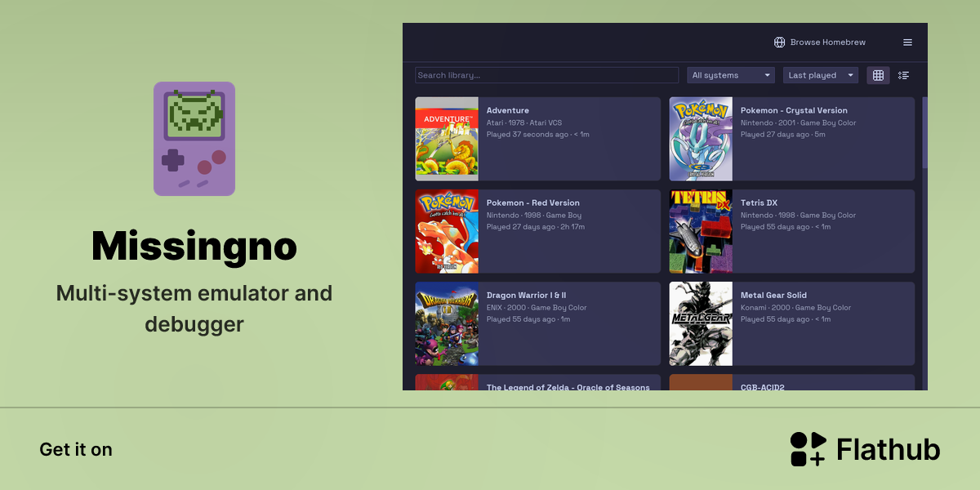Click the CGB-ACID2 entry

(792, 382)
